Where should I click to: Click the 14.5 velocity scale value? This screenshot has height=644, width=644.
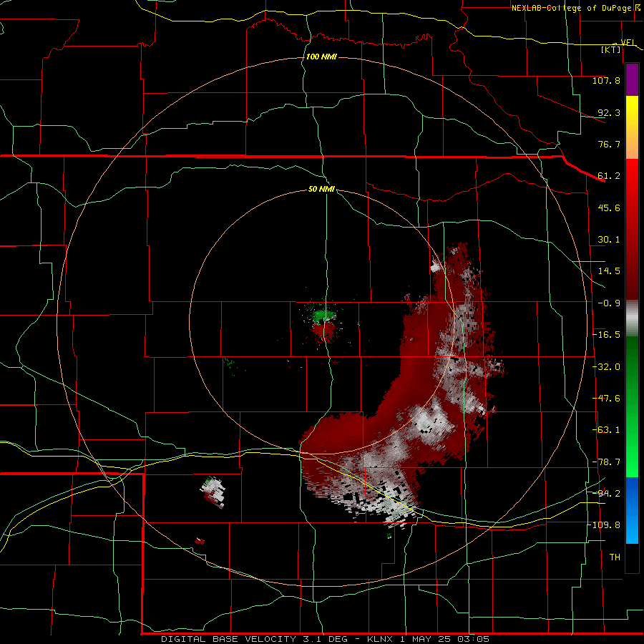point(609,271)
